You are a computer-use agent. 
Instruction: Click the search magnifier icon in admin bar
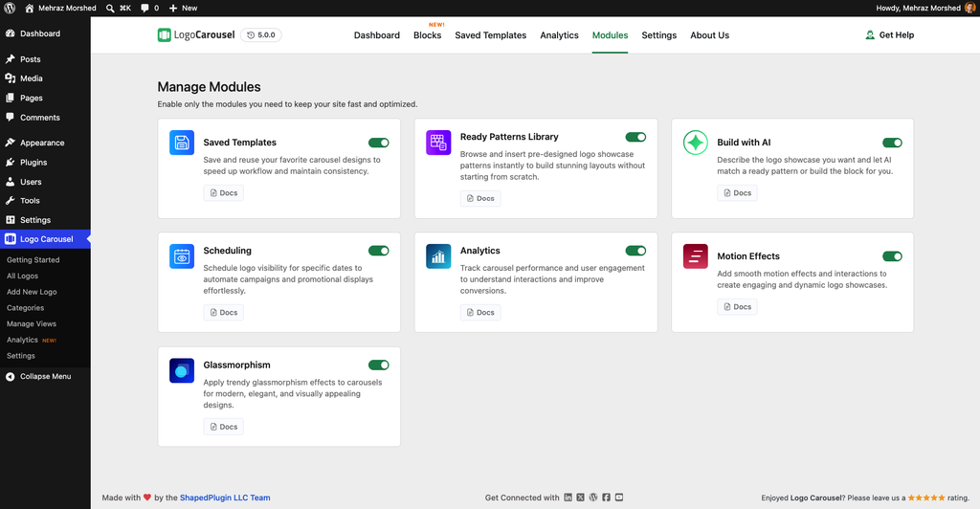(110, 8)
